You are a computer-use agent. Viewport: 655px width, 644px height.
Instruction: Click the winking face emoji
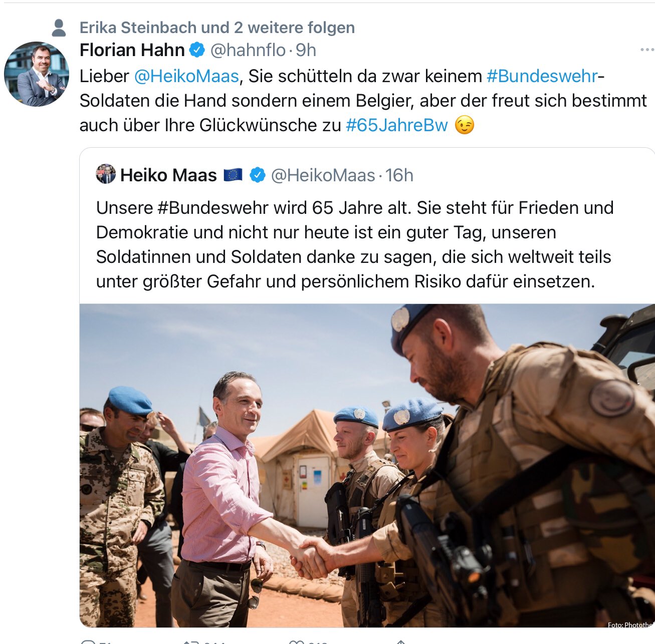[x=465, y=125]
